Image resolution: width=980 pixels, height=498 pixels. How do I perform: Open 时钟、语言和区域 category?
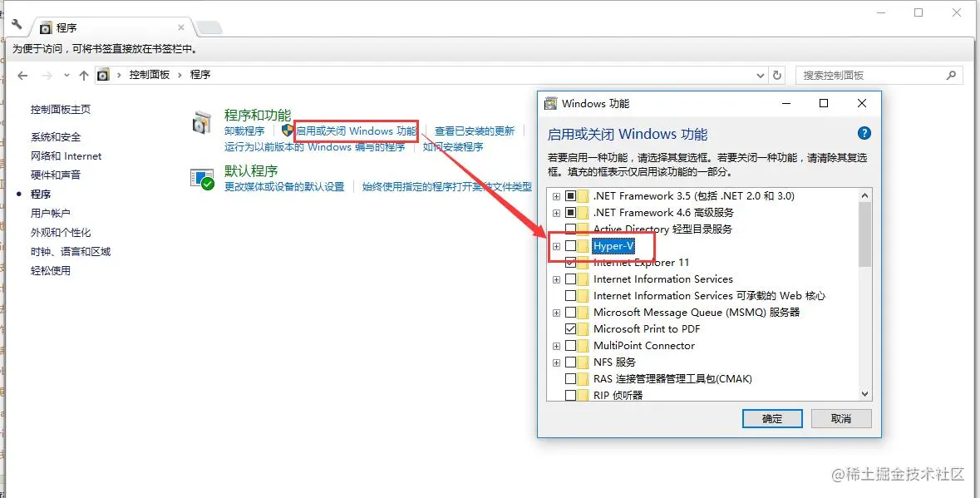[x=71, y=252]
